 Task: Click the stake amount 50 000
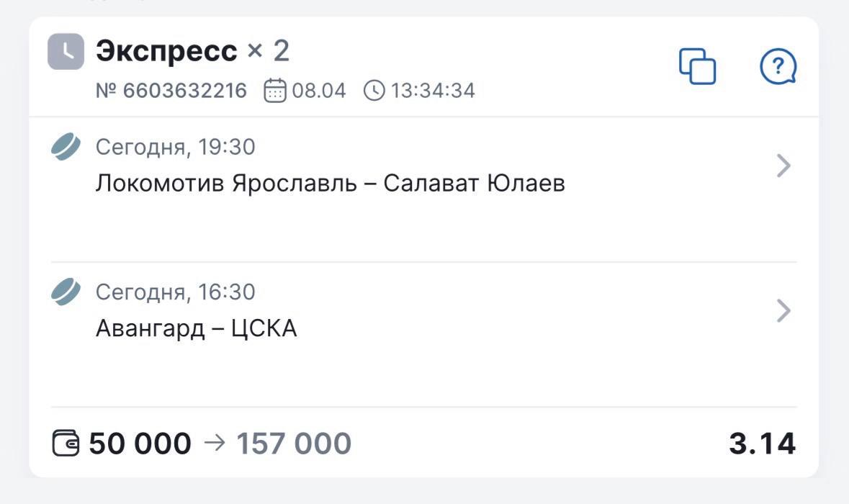click(x=140, y=444)
